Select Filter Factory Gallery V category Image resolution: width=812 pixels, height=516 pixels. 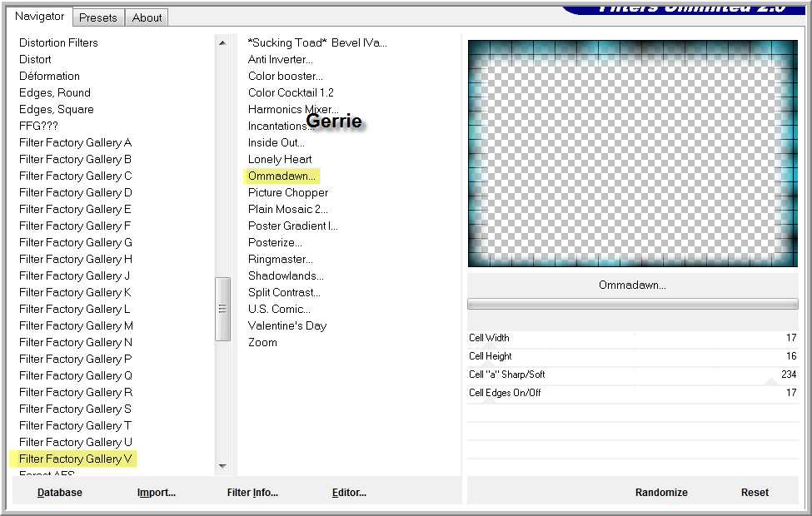[x=76, y=459]
